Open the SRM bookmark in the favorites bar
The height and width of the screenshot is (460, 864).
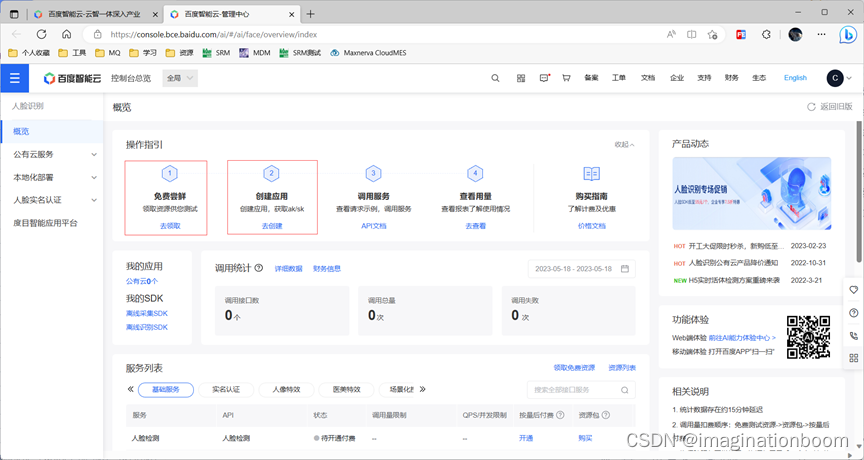[216, 53]
